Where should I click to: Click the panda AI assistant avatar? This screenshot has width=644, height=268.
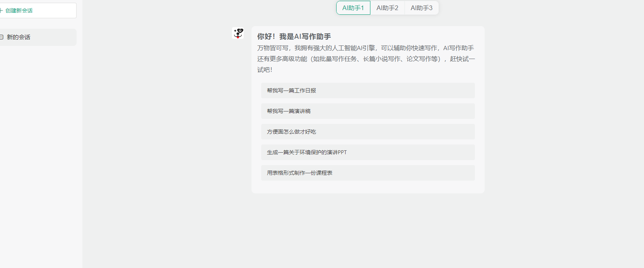click(x=238, y=33)
